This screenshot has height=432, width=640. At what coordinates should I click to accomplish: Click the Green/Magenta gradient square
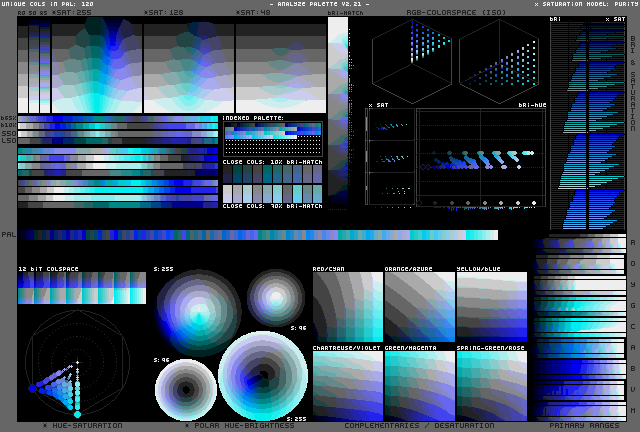(419, 385)
